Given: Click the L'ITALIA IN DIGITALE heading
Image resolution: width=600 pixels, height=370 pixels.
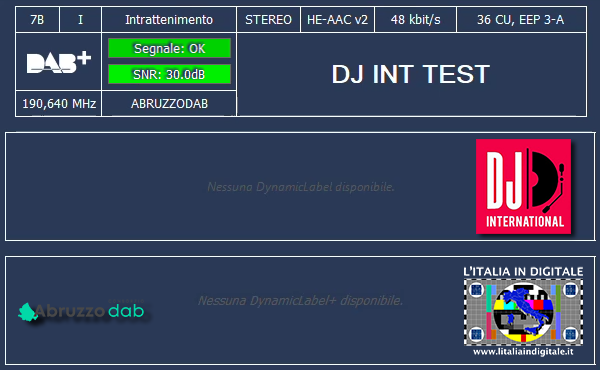Looking at the screenshot, I should click(x=523, y=272).
